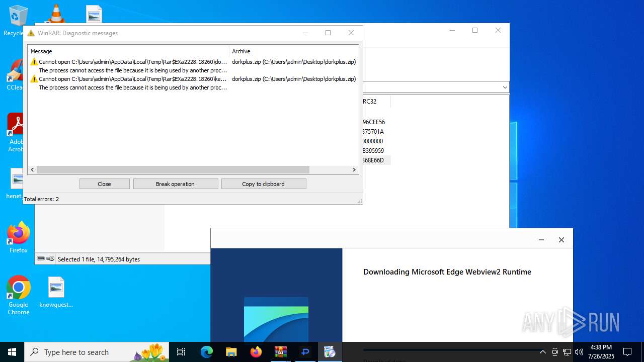Image resolution: width=644 pixels, height=362 pixels.
Task: Click the Archive column header
Action: (x=294, y=51)
